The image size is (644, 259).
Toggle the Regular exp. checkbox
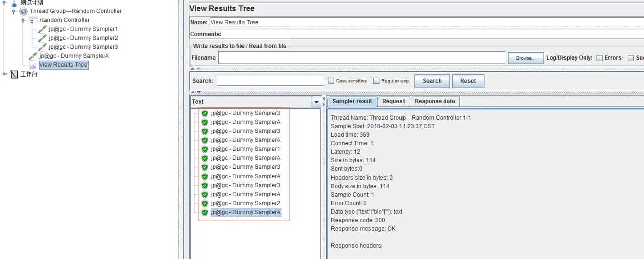376,81
